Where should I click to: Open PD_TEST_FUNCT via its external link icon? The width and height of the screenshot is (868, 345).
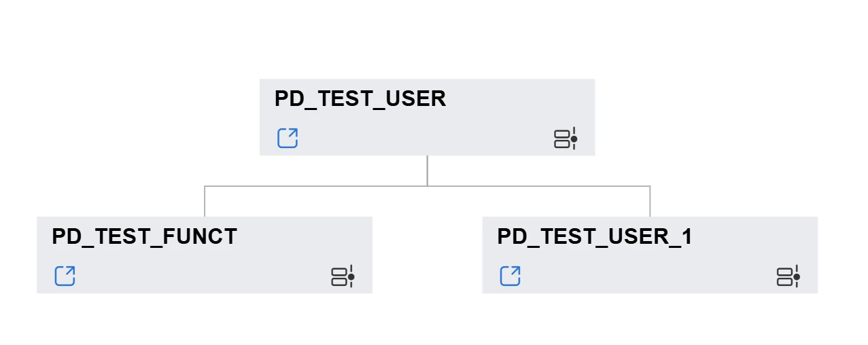coord(65,276)
